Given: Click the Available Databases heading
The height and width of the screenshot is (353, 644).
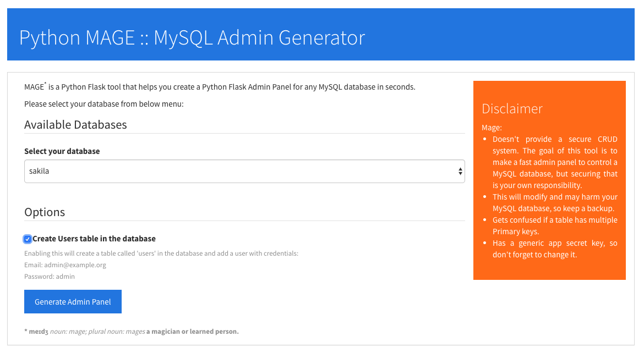Looking at the screenshot, I should [x=75, y=125].
